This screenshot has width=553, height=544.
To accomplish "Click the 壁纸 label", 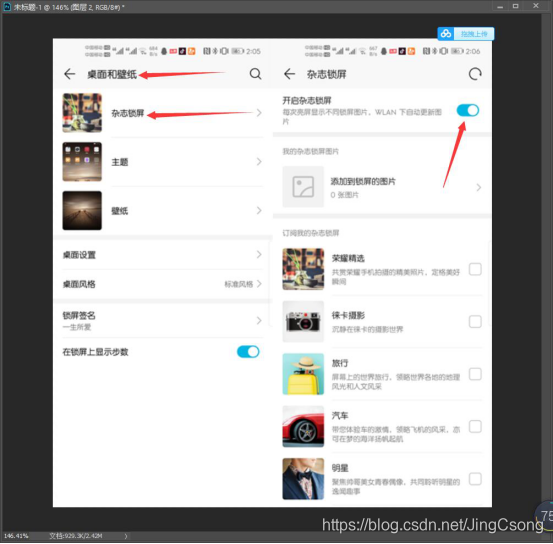I will pos(120,211).
